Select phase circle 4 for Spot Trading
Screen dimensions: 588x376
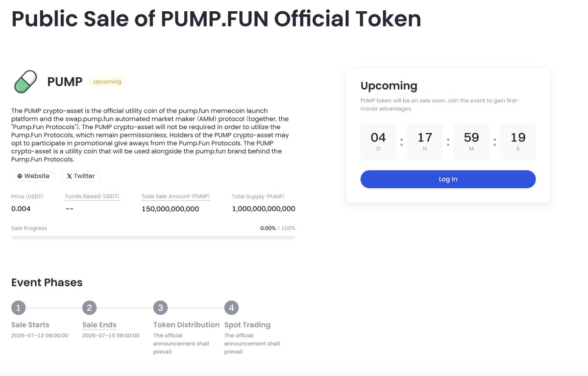pos(231,307)
